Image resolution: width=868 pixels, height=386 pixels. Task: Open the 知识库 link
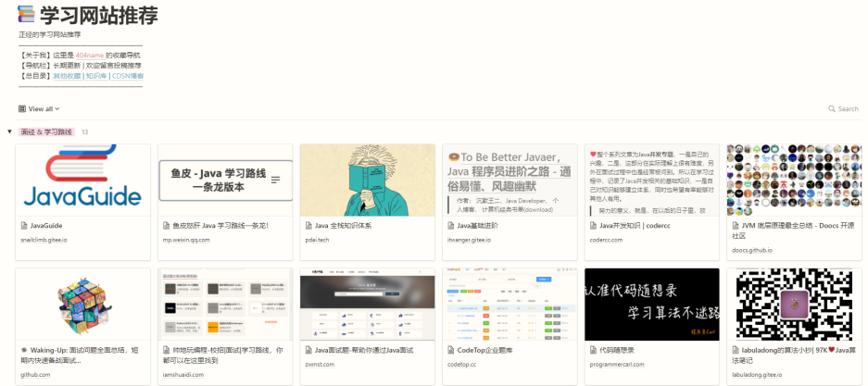95,76
